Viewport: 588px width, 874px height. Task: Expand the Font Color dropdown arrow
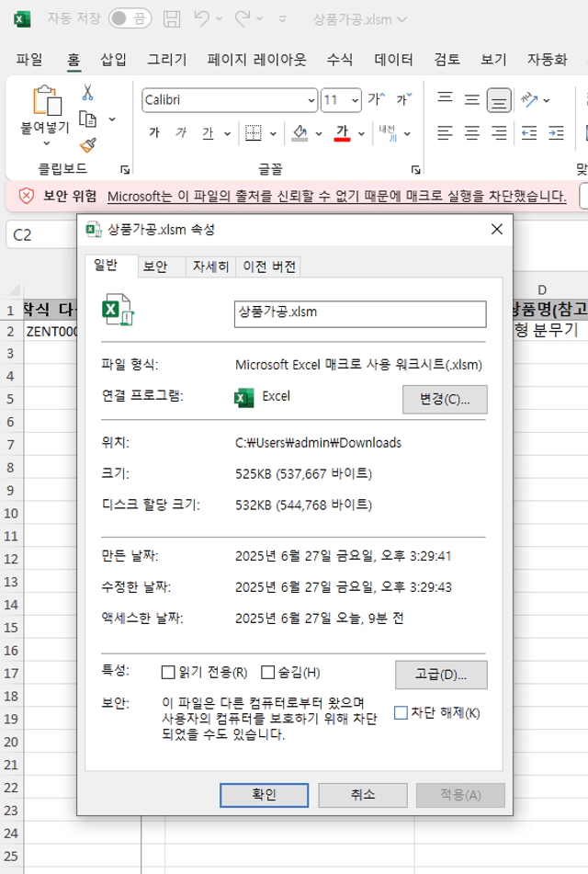tap(361, 133)
